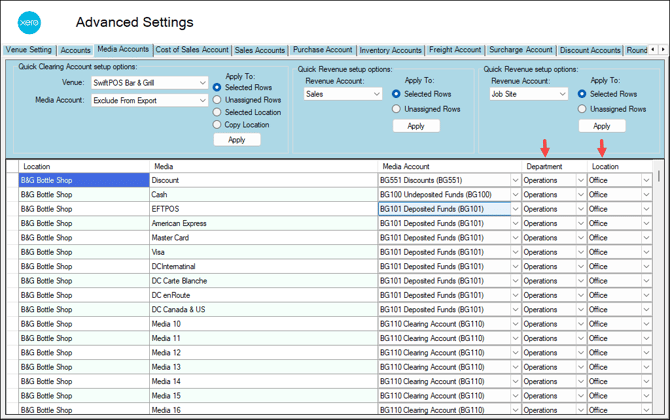Expand Media Account dropdown in the American Express row
The image size is (670, 420).
tap(515, 223)
